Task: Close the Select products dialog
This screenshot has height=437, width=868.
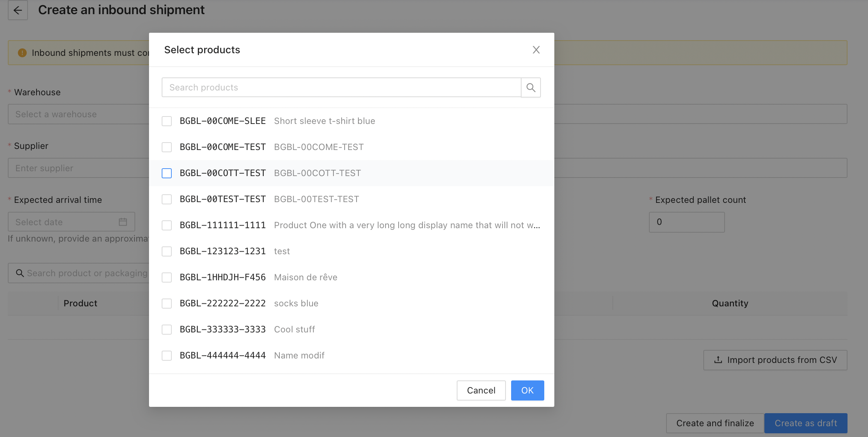Action: click(x=536, y=50)
